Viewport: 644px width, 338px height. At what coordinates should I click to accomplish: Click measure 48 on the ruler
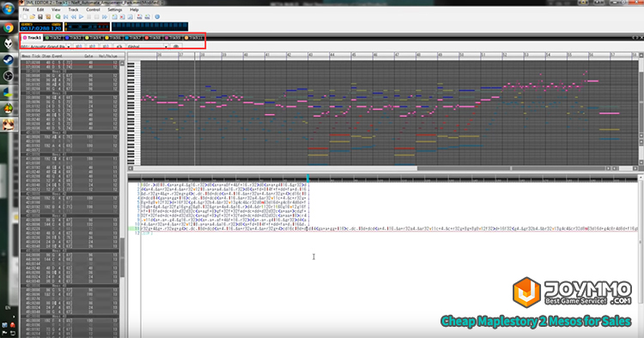click(x=418, y=55)
